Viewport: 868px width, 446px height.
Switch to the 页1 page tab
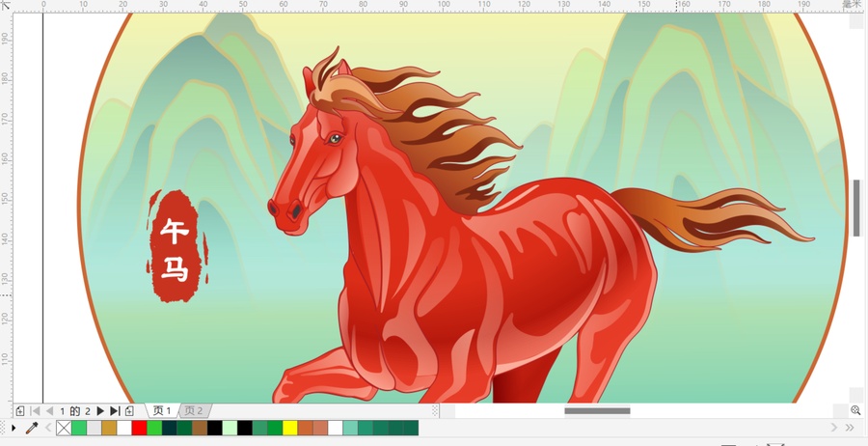point(162,411)
